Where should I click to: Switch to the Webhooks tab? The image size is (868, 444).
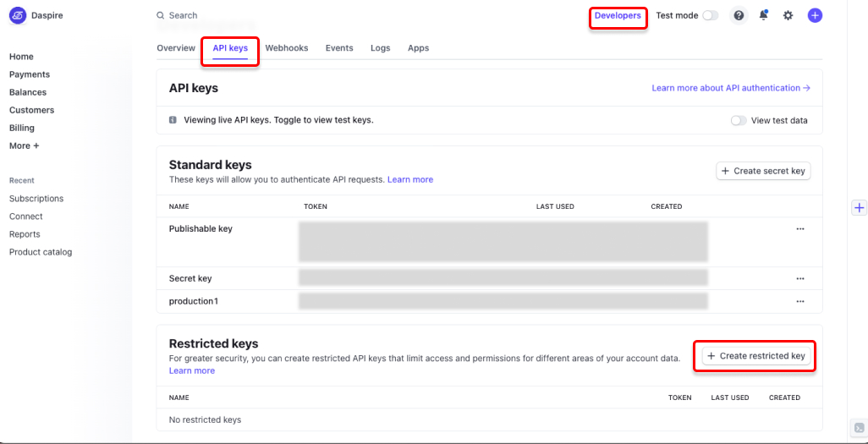click(287, 48)
